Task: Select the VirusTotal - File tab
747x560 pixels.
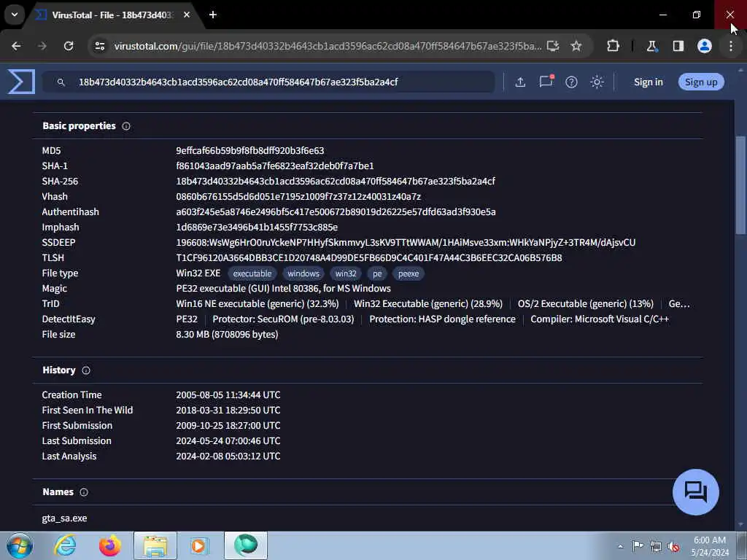Action: click(112, 15)
